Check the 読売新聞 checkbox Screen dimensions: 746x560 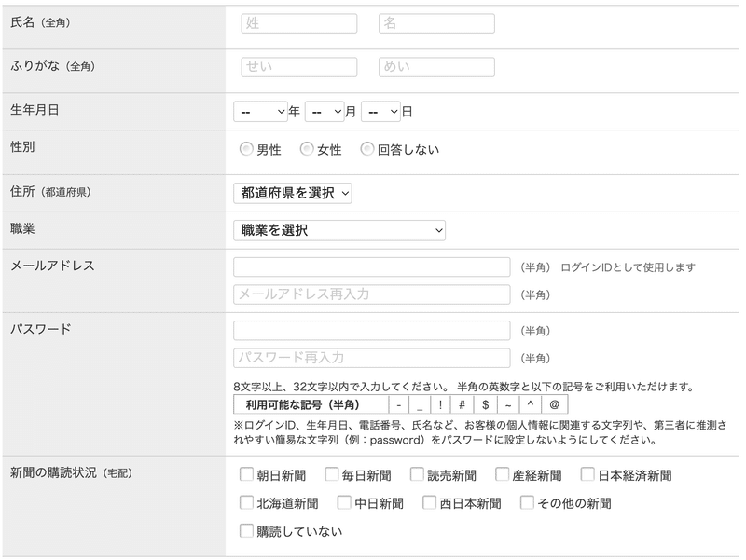417,474
